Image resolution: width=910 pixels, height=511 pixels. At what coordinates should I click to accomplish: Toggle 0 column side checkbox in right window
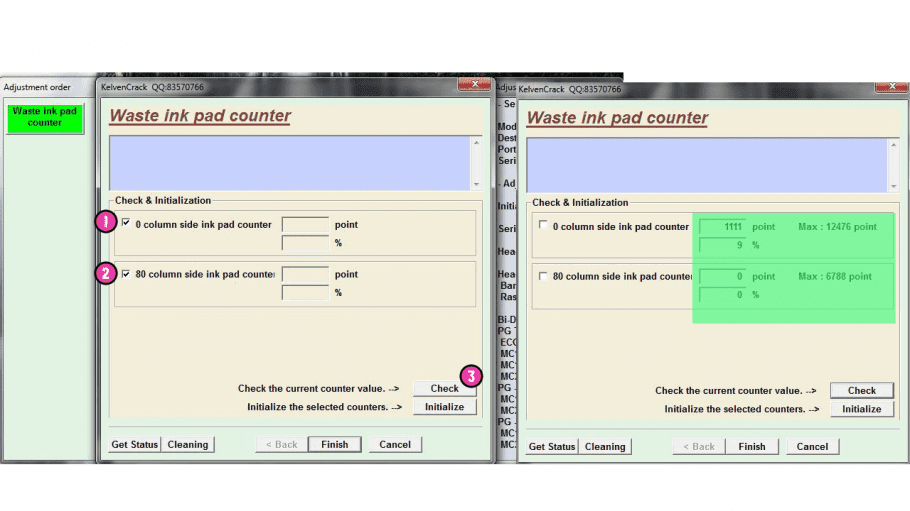pos(543,225)
